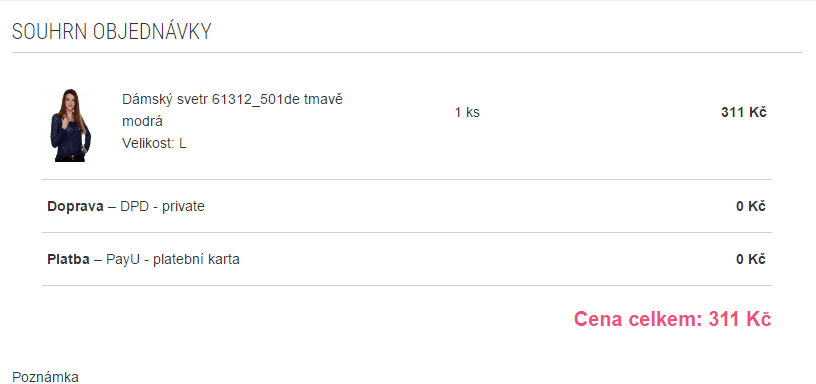Click the divider line below the order heading
The image size is (816, 384).
[x=406, y=53]
